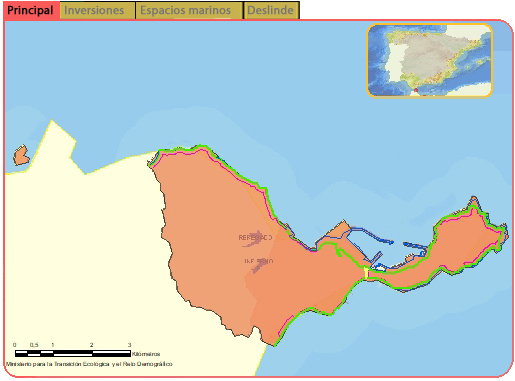Open the Inversiones tab
Image resolution: width=515 pixels, height=381 pixels.
click(x=94, y=10)
